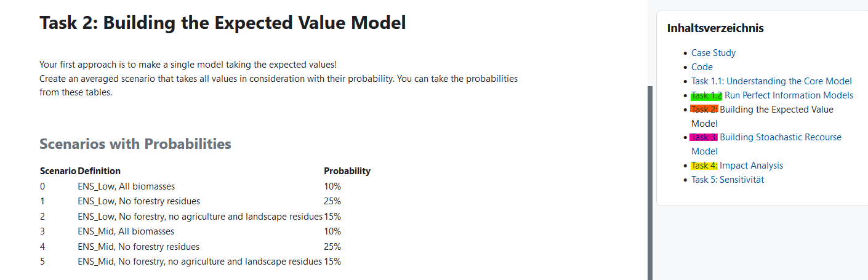Click the ENS_Low, No forestry residues cell
The image size is (868, 280).
[139, 201]
